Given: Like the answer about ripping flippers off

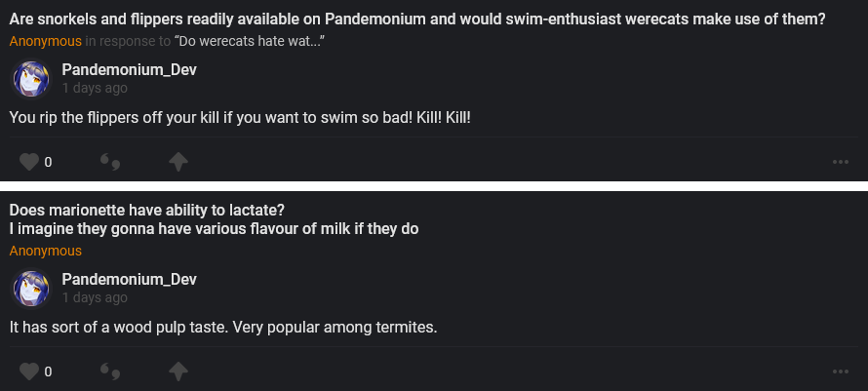Looking at the screenshot, I should [29, 162].
